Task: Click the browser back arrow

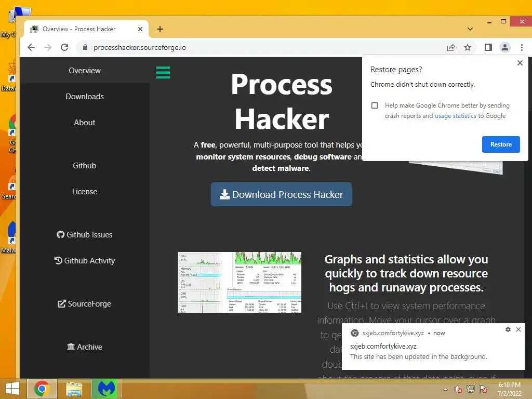Action: click(31, 47)
